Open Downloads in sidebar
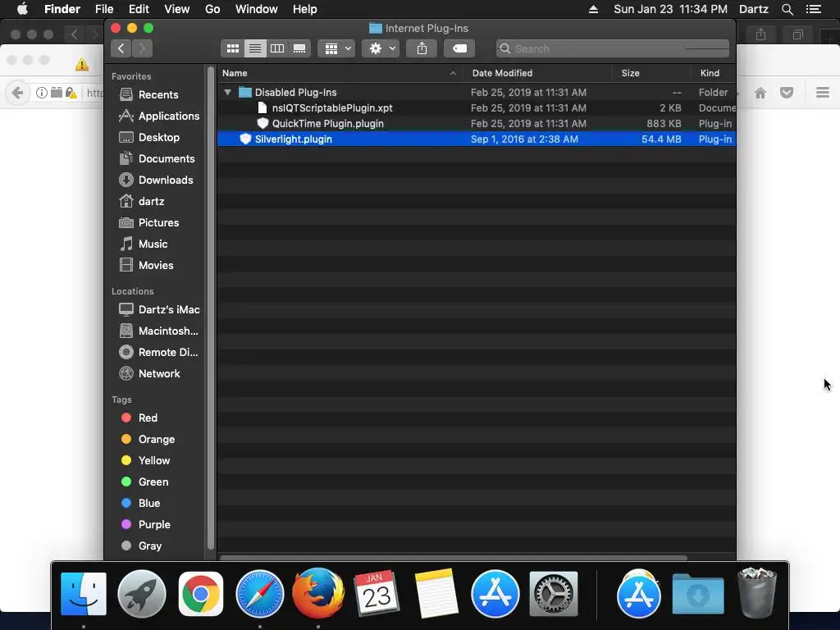 [155, 180]
